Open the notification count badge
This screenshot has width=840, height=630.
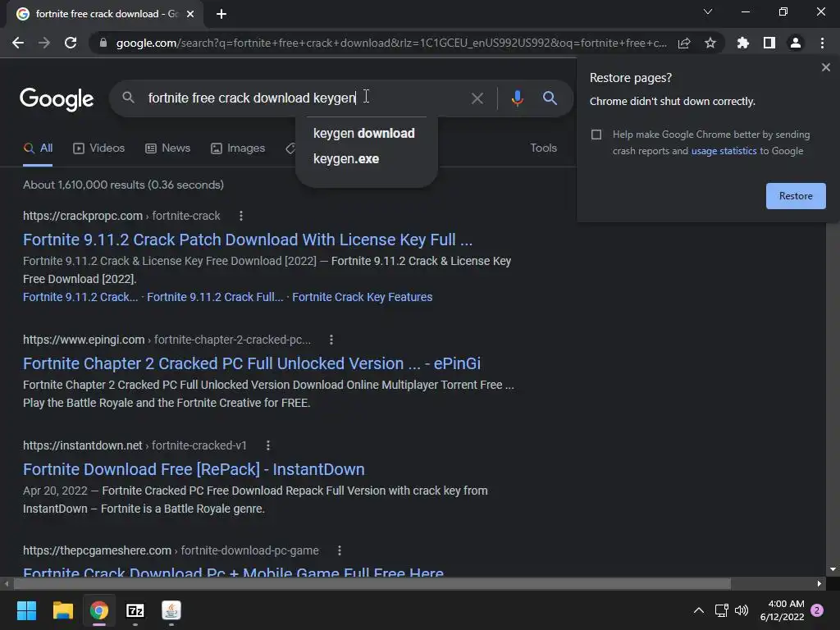(x=817, y=610)
